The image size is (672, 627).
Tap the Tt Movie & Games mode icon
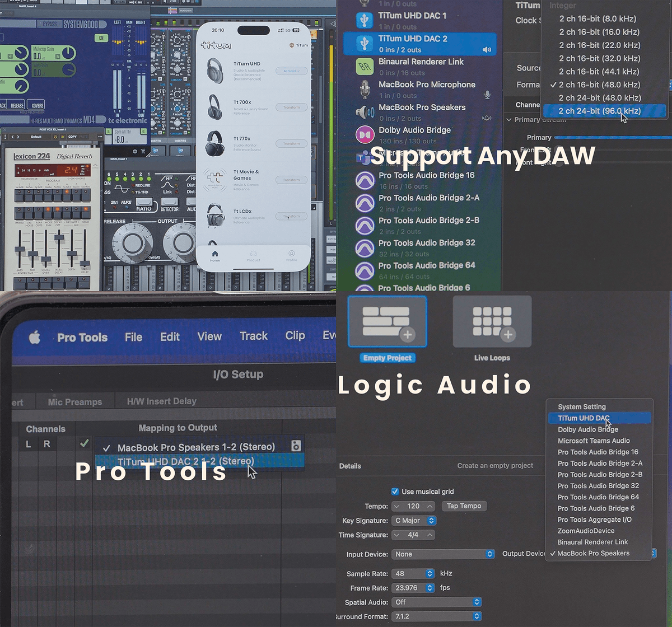[x=215, y=180]
